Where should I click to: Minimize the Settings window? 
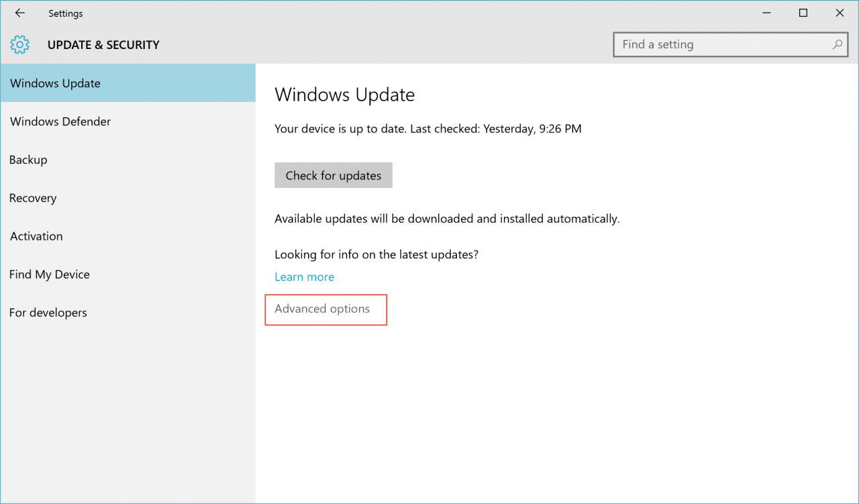767,13
